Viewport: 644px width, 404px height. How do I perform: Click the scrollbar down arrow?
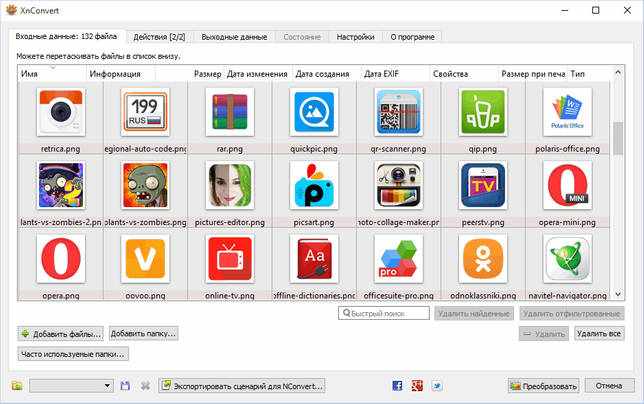click(x=618, y=294)
